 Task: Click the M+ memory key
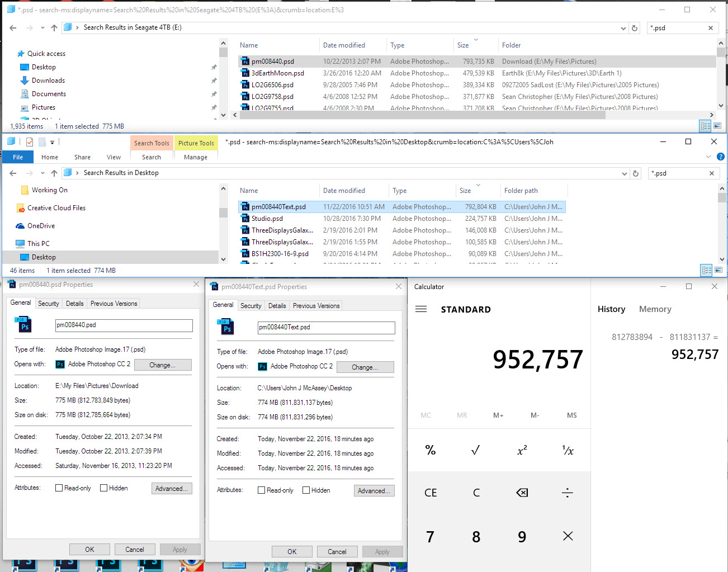pyautogui.click(x=498, y=415)
